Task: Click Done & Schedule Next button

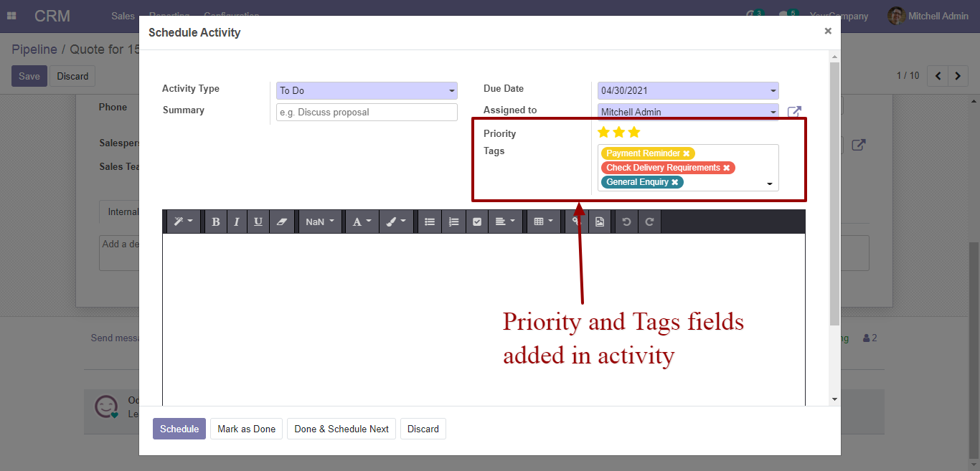Action: point(341,429)
